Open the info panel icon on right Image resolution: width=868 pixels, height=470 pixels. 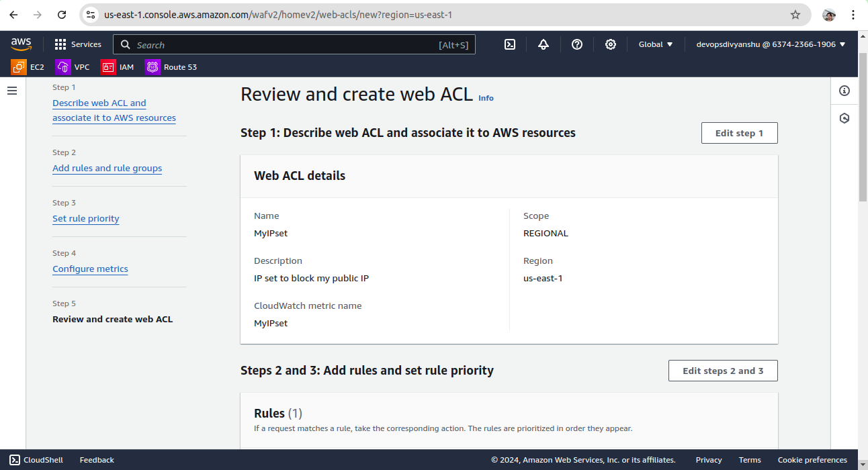pyautogui.click(x=844, y=91)
